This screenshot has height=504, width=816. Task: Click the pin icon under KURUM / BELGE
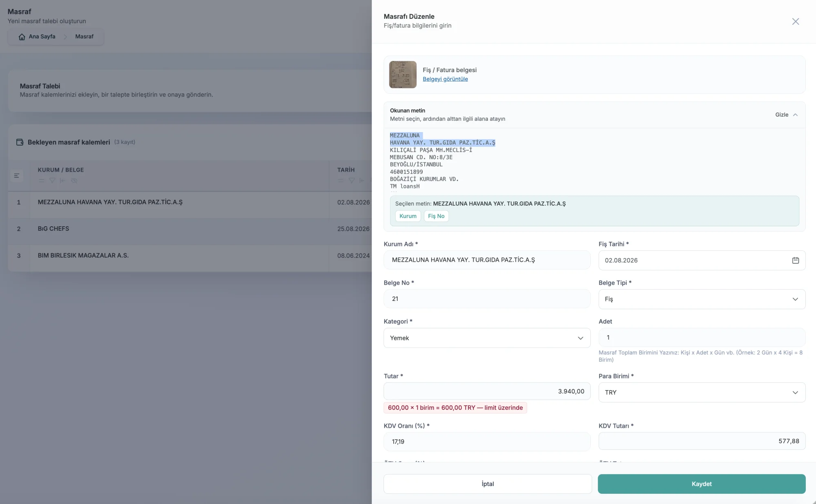(x=62, y=181)
